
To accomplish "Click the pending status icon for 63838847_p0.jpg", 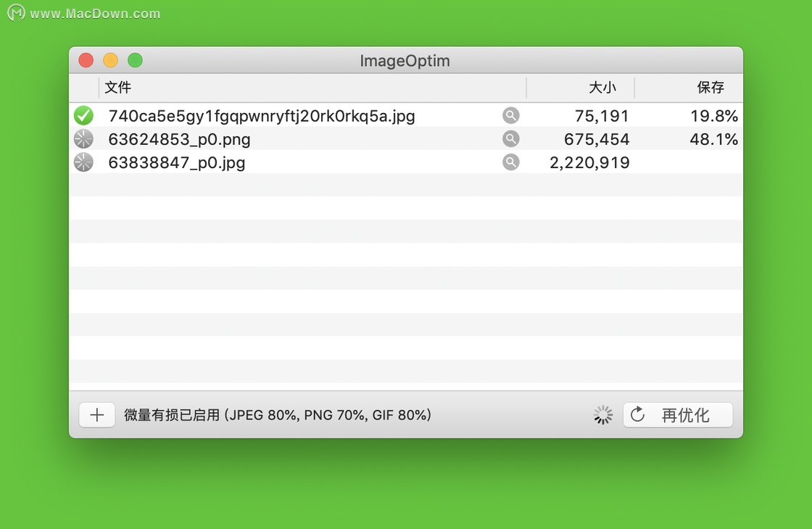I will coord(83,162).
